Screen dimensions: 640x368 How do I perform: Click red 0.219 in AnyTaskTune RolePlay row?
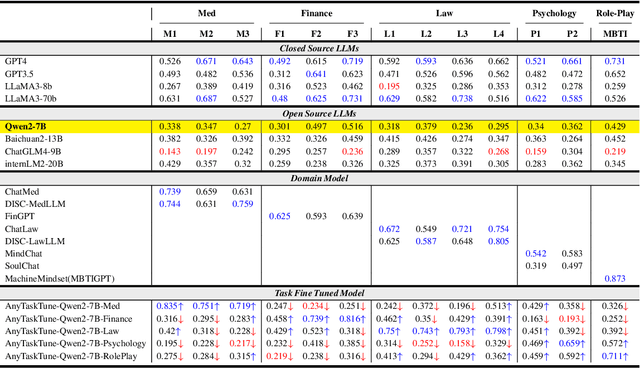coord(280,356)
